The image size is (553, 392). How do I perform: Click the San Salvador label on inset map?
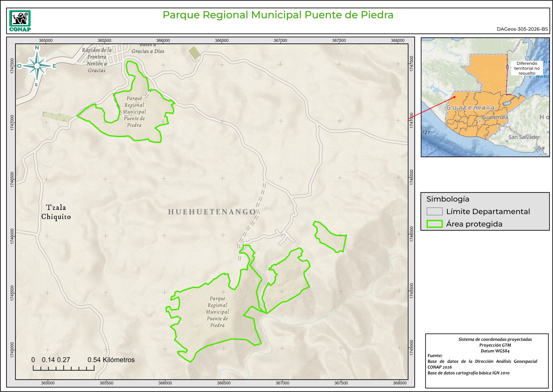point(524,137)
